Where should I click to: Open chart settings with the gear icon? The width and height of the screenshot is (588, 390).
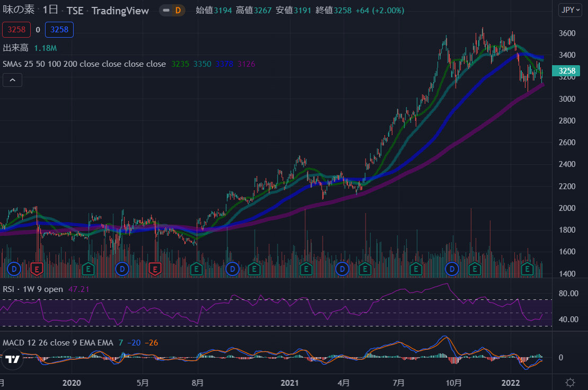tap(570, 383)
